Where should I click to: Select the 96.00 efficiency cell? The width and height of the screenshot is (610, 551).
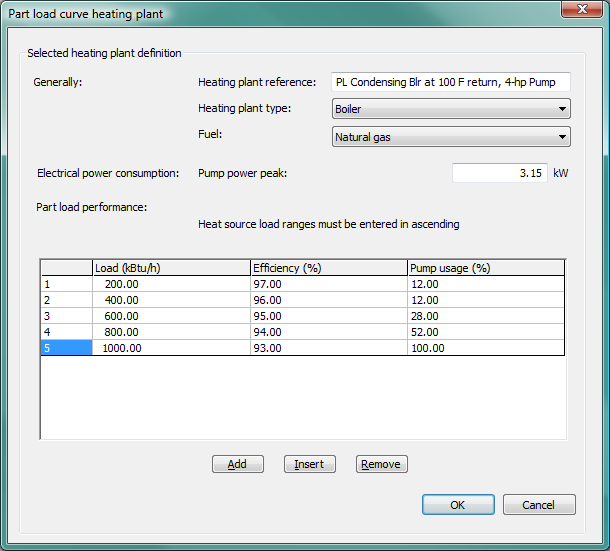click(328, 300)
